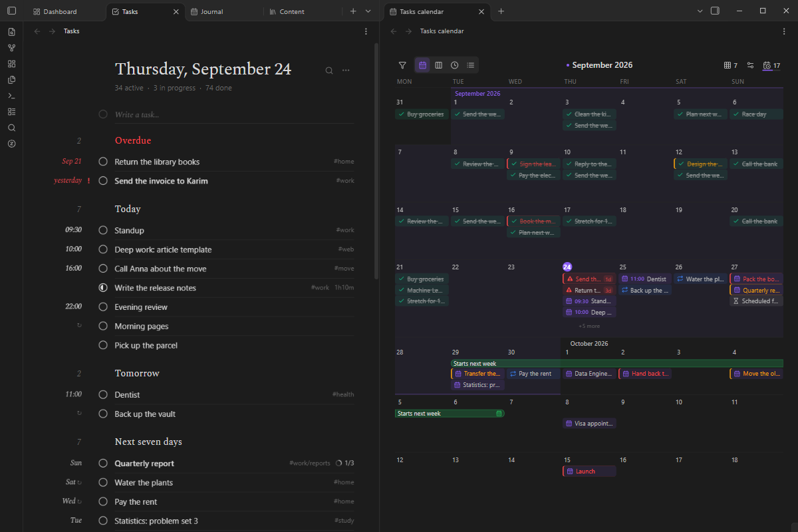Click the circled Z icon in the ribbon

(x=11, y=144)
